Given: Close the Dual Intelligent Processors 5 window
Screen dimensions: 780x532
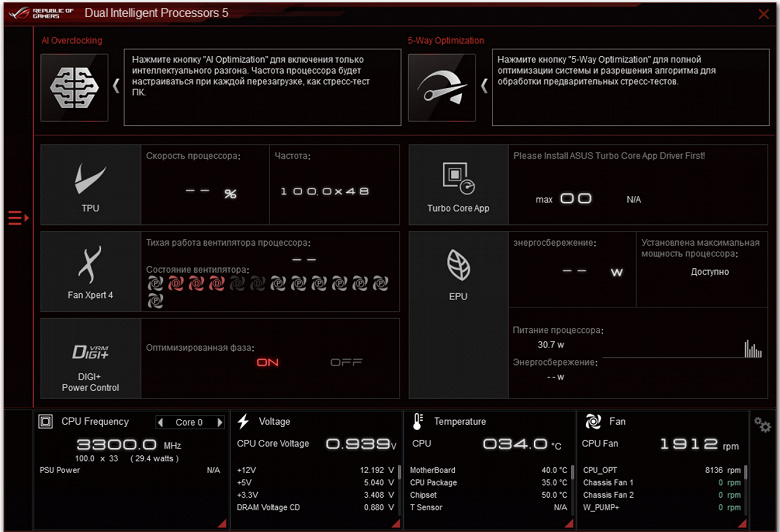Looking at the screenshot, I should click(x=764, y=14).
